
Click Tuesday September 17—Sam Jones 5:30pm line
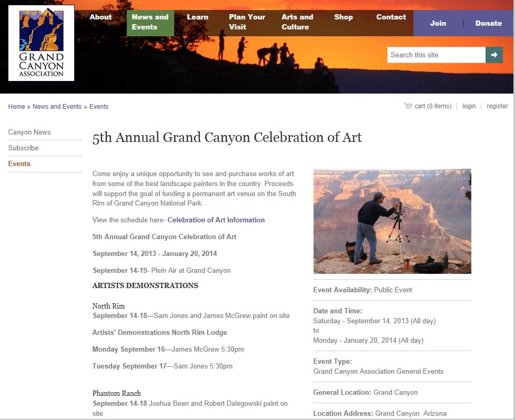pyautogui.click(x=162, y=366)
